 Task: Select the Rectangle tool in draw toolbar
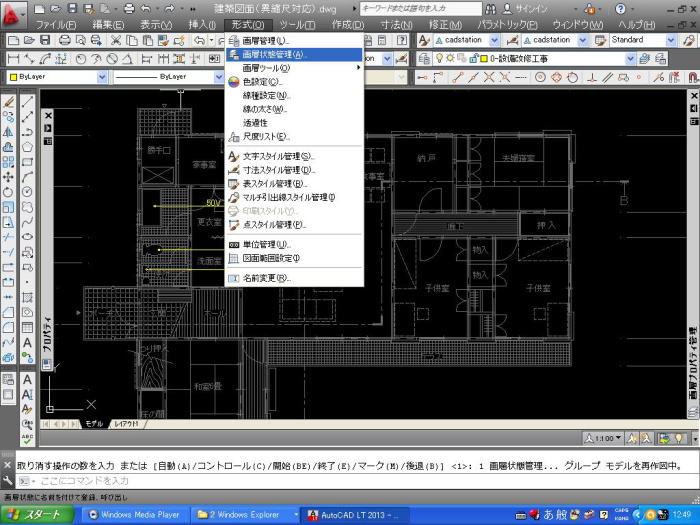tap(27, 162)
